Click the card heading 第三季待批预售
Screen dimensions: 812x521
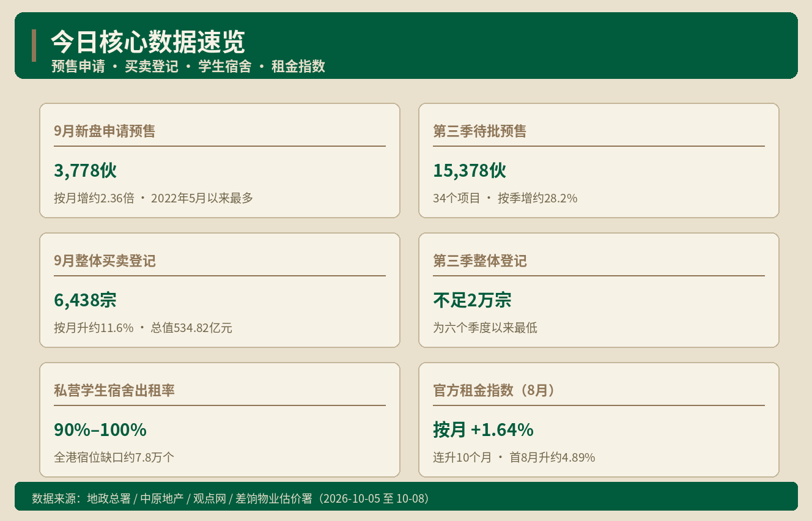[480, 131]
